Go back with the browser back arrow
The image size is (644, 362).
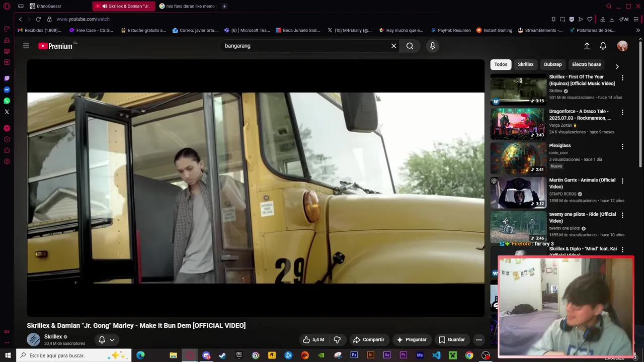pos(20,19)
